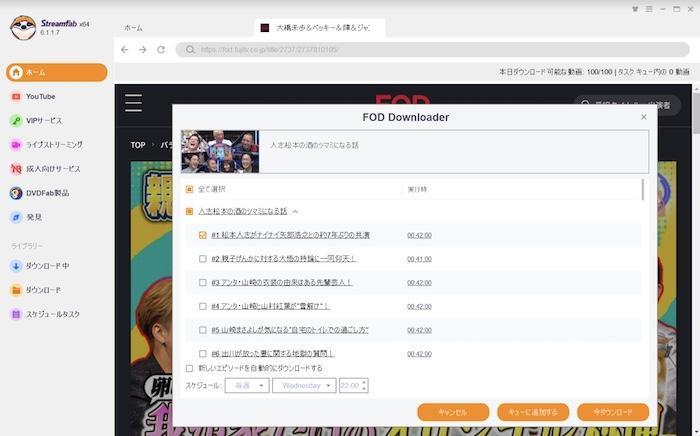Open the ホーム home sidebar item

click(57, 72)
